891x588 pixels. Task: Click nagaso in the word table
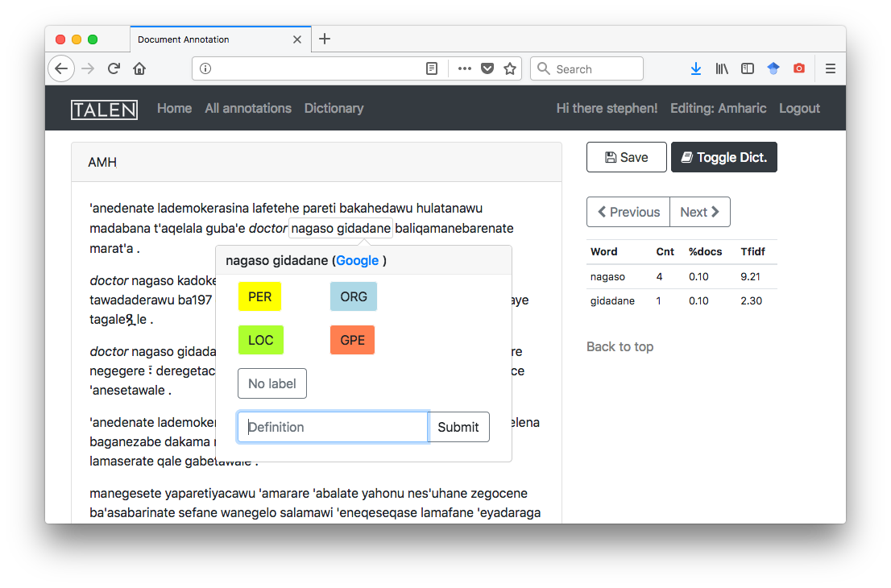pyautogui.click(x=607, y=276)
